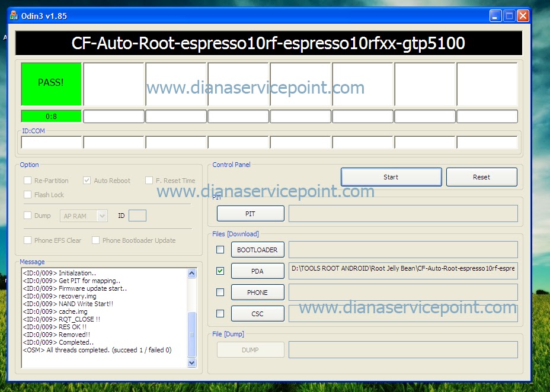Image resolution: width=550 pixels, height=392 pixels.
Task: Click the 'Initialzation..' log line
Action: pyautogui.click(x=59, y=273)
